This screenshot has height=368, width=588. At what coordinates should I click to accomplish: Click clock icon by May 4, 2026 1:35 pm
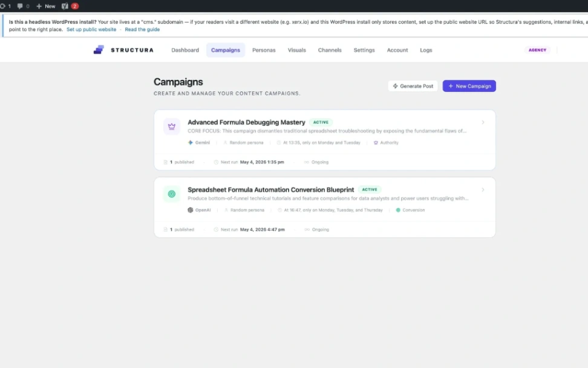tap(216, 162)
